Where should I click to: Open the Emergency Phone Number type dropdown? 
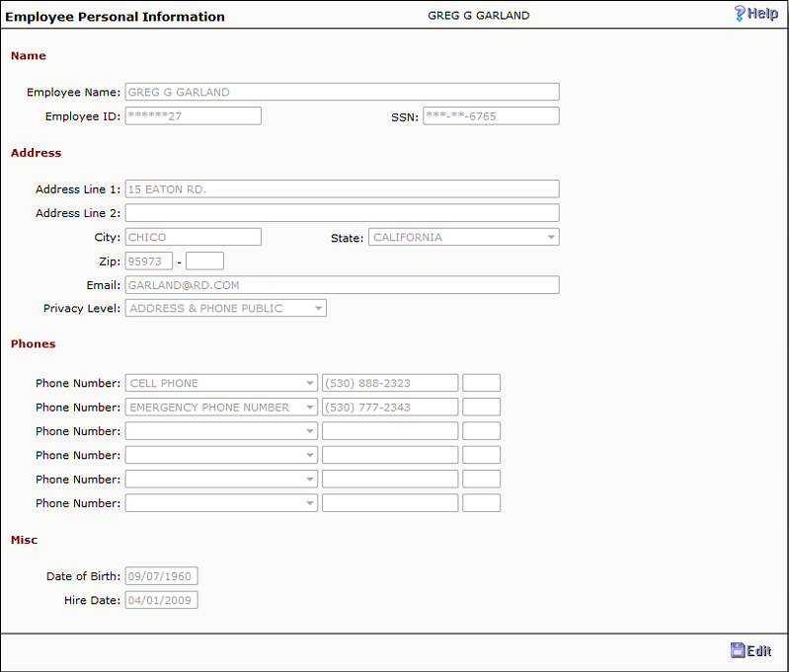tap(221, 408)
